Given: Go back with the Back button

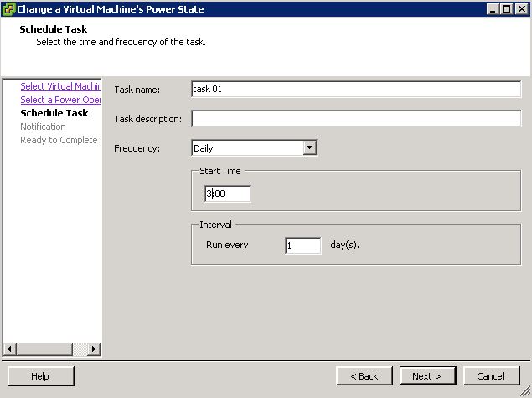Looking at the screenshot, I should click(364, 376).
